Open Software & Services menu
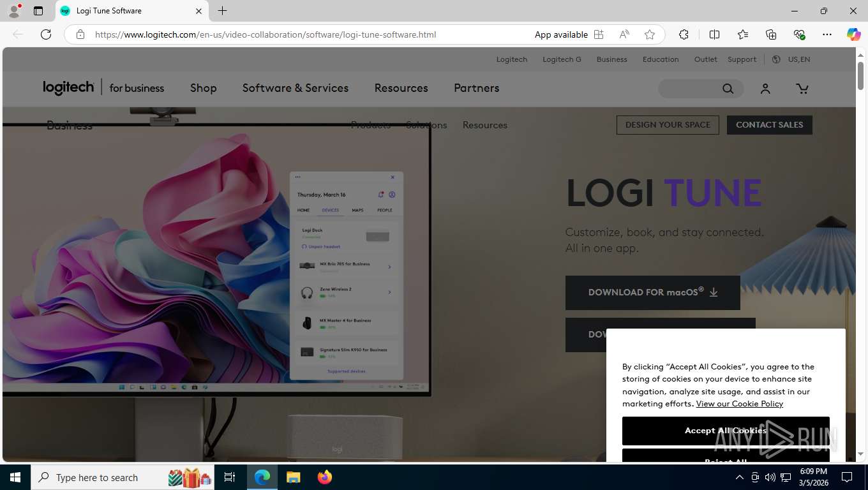 click(x=296, y=88)
